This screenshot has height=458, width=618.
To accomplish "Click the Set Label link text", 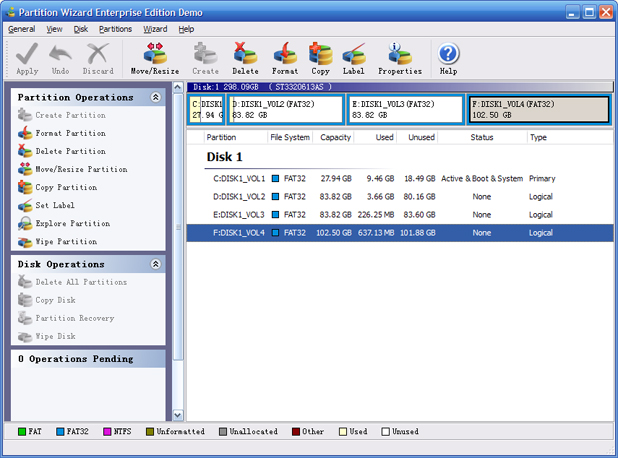I will click(x=55, y=205).
